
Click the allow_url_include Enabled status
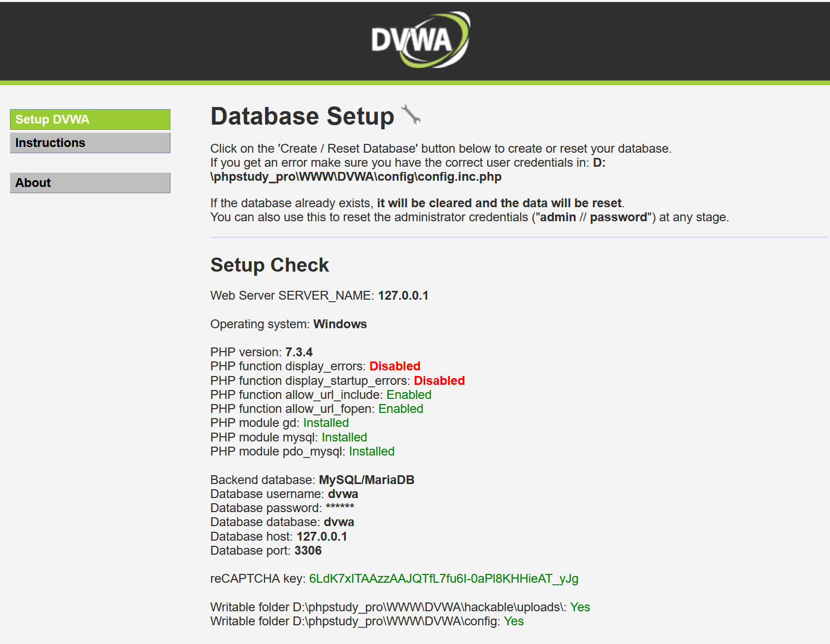(x=409, y=395)
